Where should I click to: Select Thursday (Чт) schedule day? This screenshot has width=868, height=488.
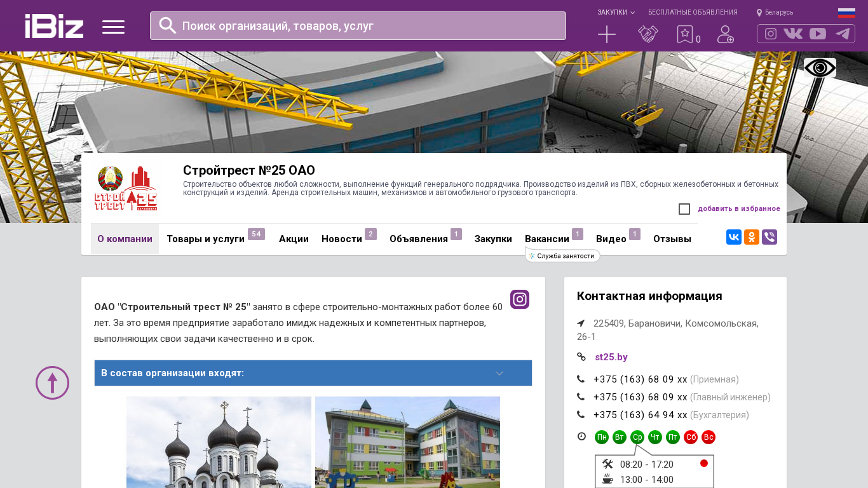click(655, 437)
